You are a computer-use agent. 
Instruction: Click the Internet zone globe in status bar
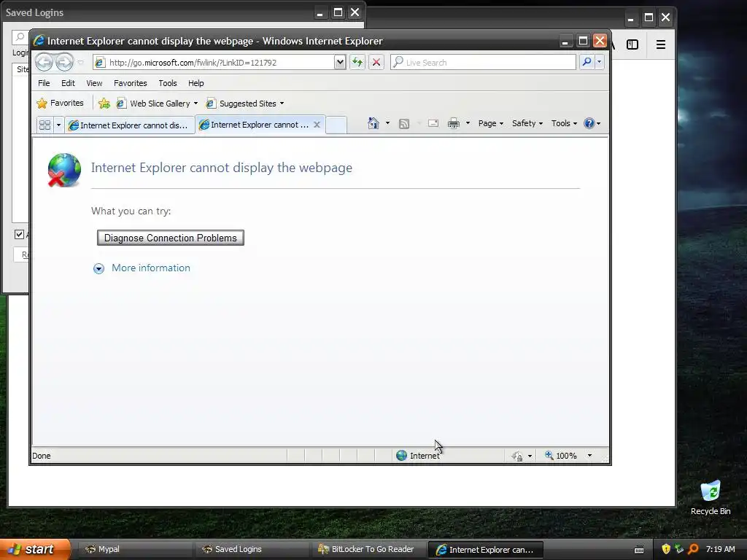coord(402,455)
